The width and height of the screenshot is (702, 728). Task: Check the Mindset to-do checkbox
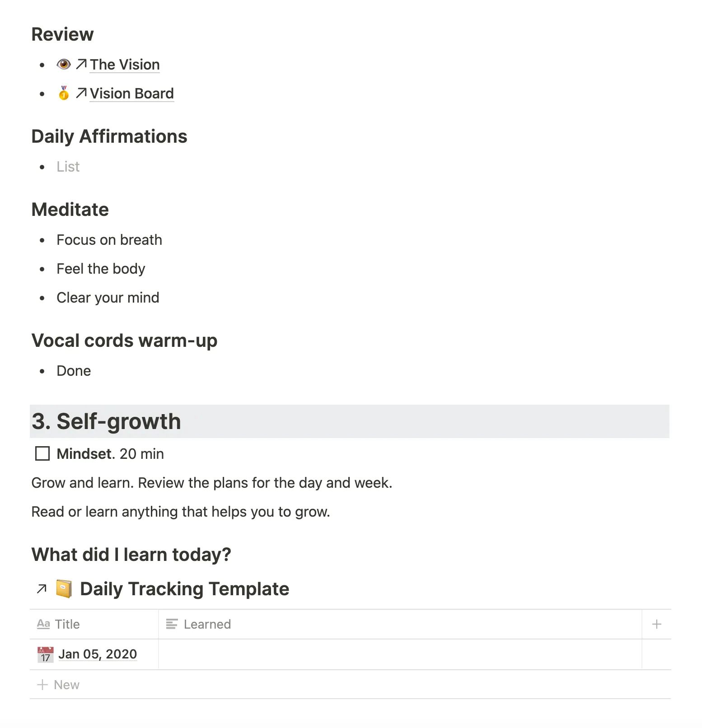tap(42, 453)
